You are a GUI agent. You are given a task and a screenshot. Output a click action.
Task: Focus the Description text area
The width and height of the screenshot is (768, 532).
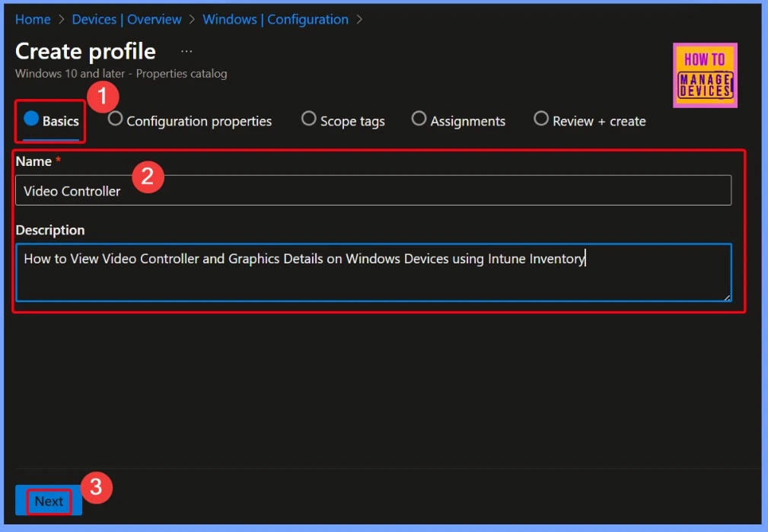click(x=374, y=272)
